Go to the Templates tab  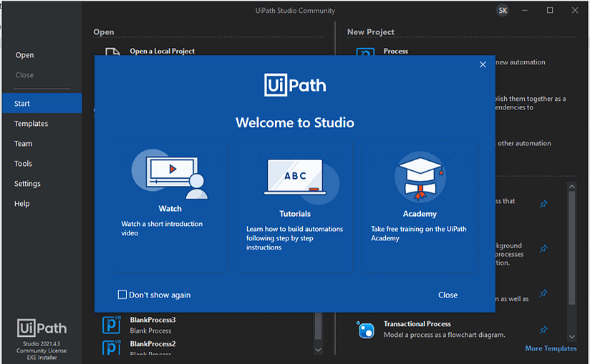32,124
